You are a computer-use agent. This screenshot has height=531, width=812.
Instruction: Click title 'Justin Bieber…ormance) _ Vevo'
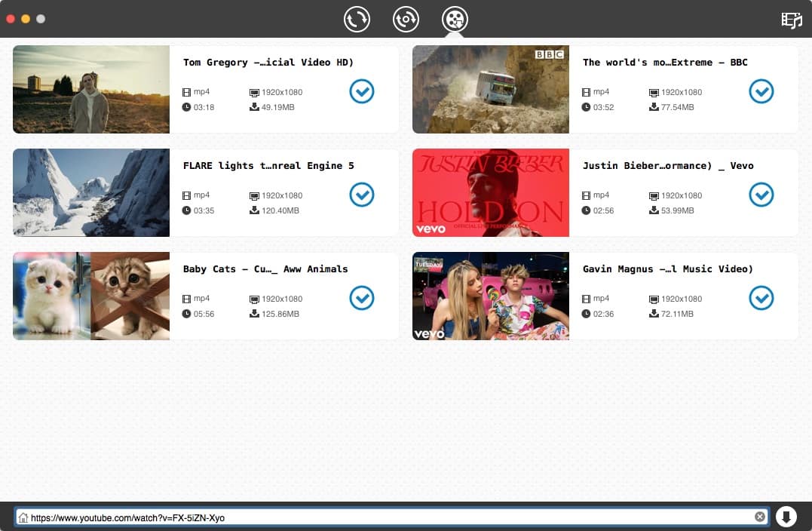pos(668,166)
